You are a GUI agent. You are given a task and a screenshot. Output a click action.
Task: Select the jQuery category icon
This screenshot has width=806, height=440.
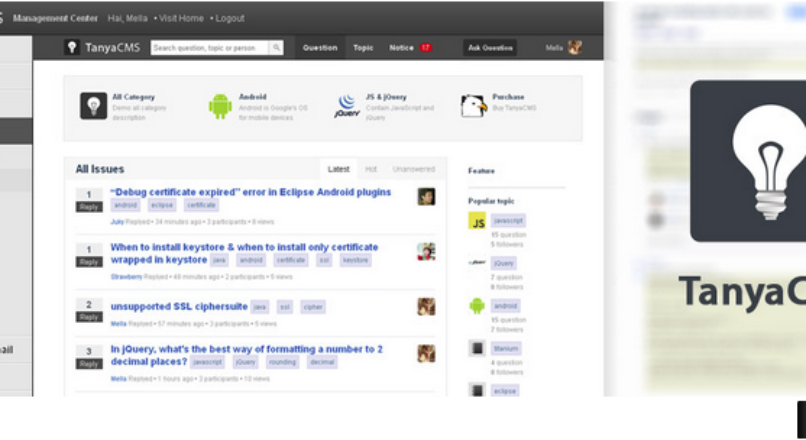pyautogui.click(x=347, y=106)
